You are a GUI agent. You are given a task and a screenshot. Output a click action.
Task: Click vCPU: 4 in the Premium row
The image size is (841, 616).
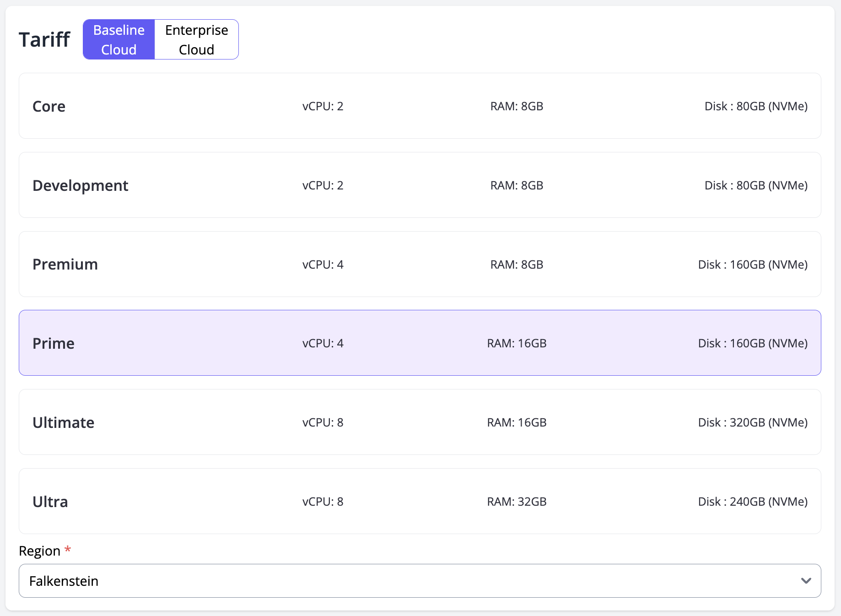pos(323,265)
